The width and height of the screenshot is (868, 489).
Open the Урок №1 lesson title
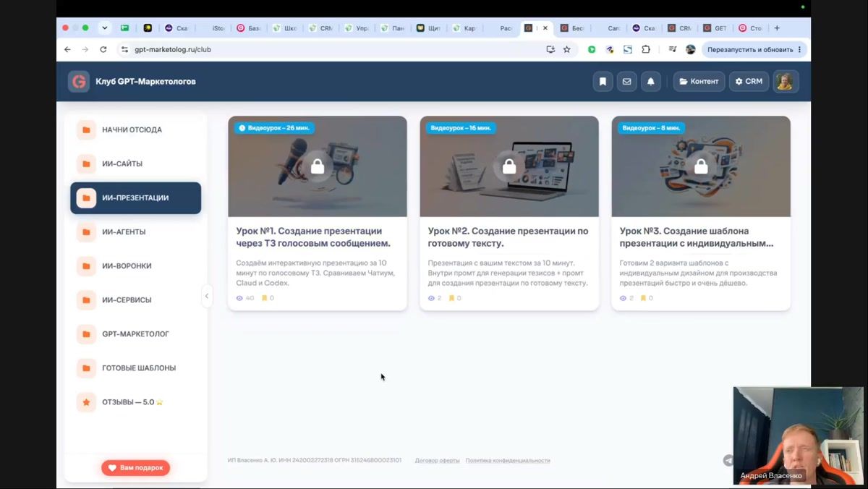pyautogui.click(x=313, y=237)
